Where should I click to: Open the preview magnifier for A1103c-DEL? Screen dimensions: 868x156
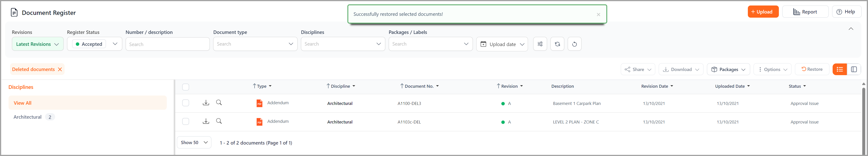point(219,121)
